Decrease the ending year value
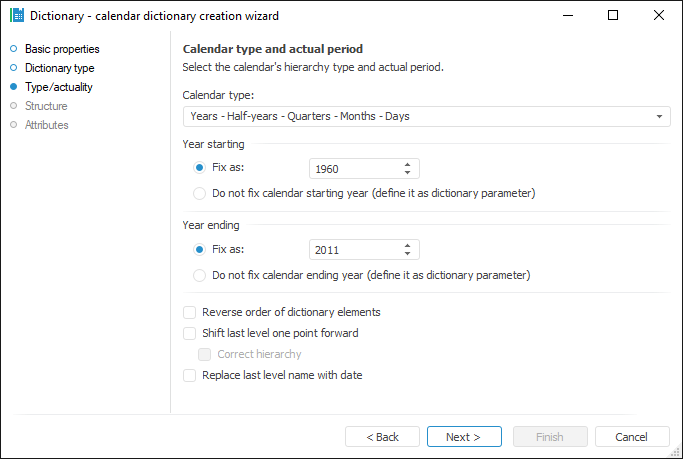 point(408,254)
